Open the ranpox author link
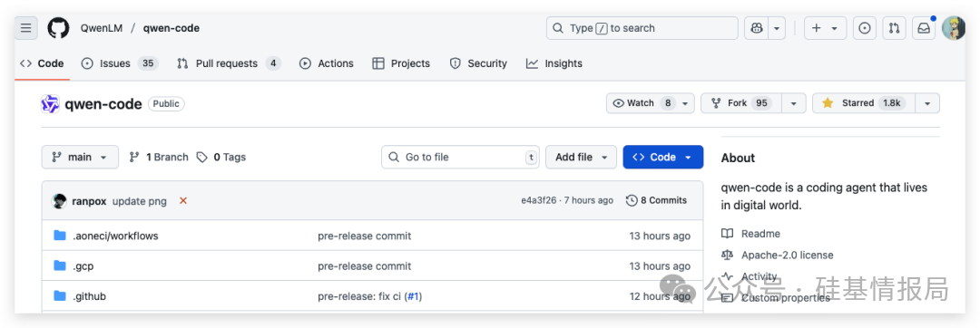The width and height of the screenshot is (980, 328). click(x=89, y=201)
